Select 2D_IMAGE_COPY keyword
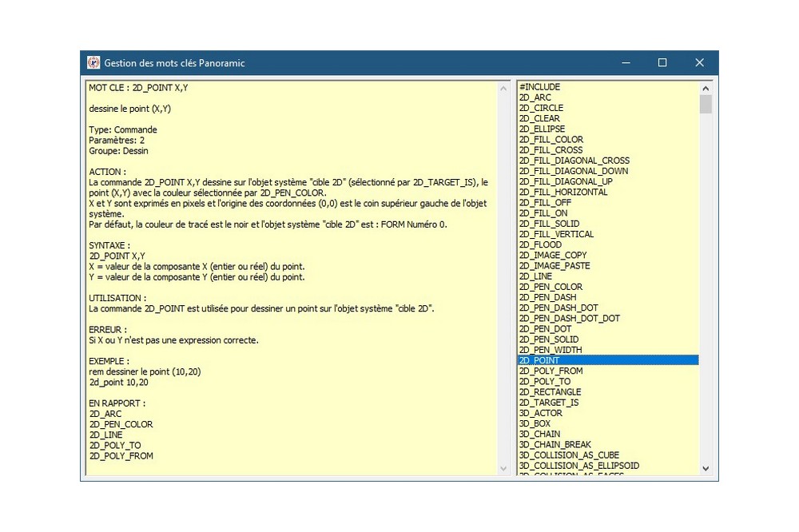 tap(608, 256)
